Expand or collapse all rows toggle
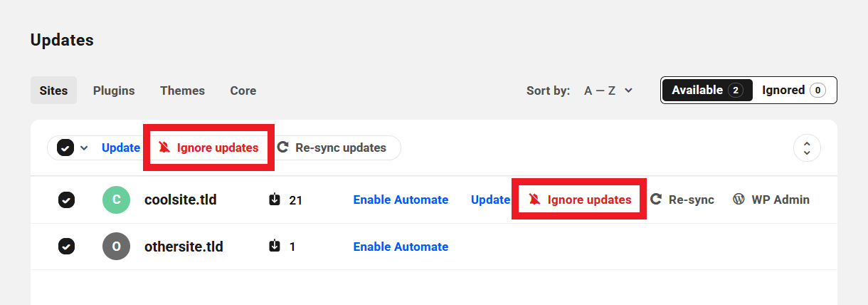Screen dimensions: 868x305 tap(807, 148)
